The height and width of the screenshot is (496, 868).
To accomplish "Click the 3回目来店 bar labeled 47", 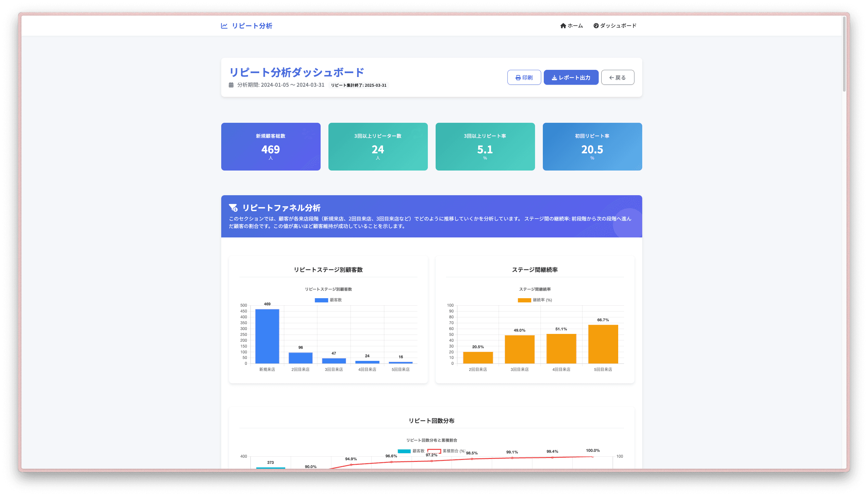I will point(334,361).
